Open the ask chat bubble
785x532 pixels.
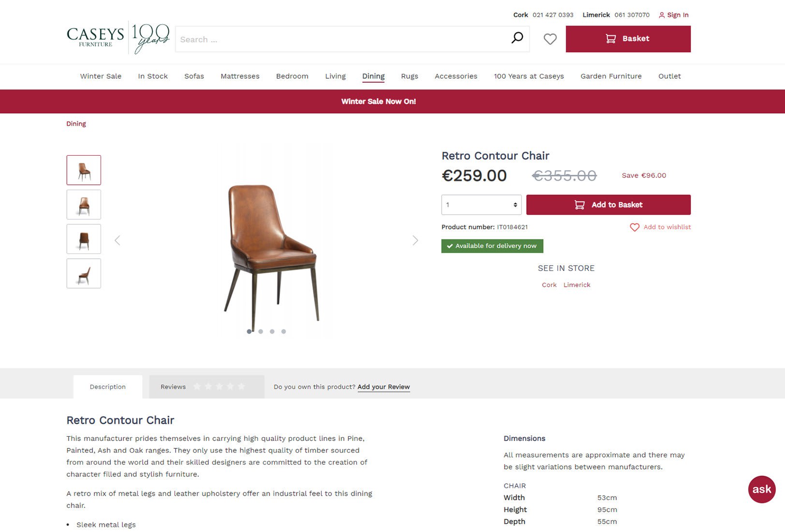762,489
